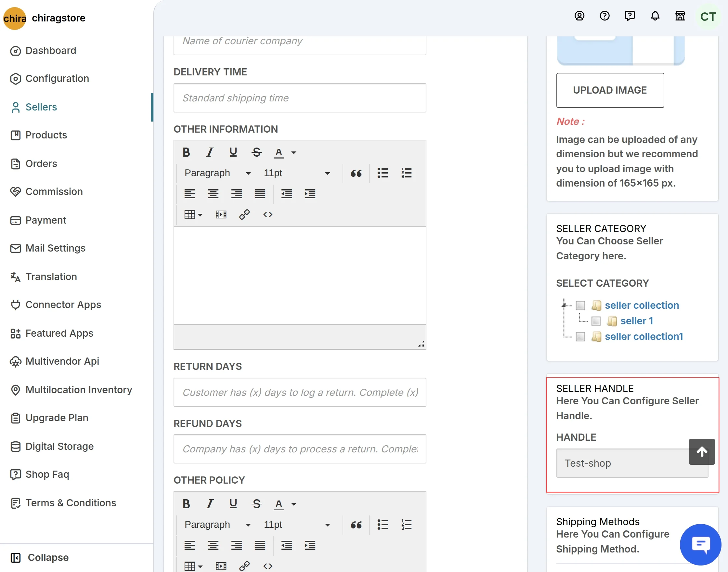
Task: Create a bulleted list in Other Information
Action: pos(383,173)
